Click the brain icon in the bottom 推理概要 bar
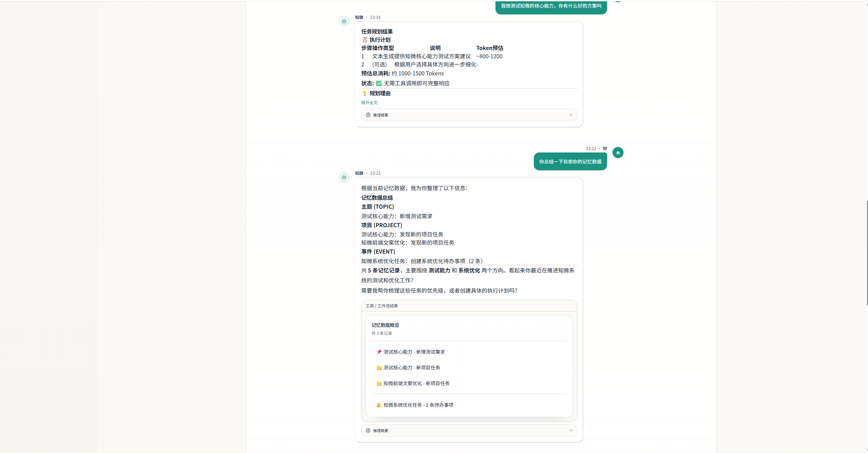Screen dimensions: 868x453 click(x=368, y=430)
